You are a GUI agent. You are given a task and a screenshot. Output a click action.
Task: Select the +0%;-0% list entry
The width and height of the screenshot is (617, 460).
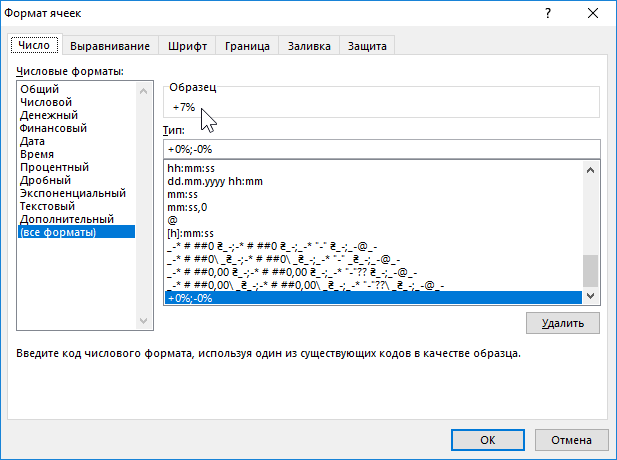pyautogui.click(x=373, y=298)
